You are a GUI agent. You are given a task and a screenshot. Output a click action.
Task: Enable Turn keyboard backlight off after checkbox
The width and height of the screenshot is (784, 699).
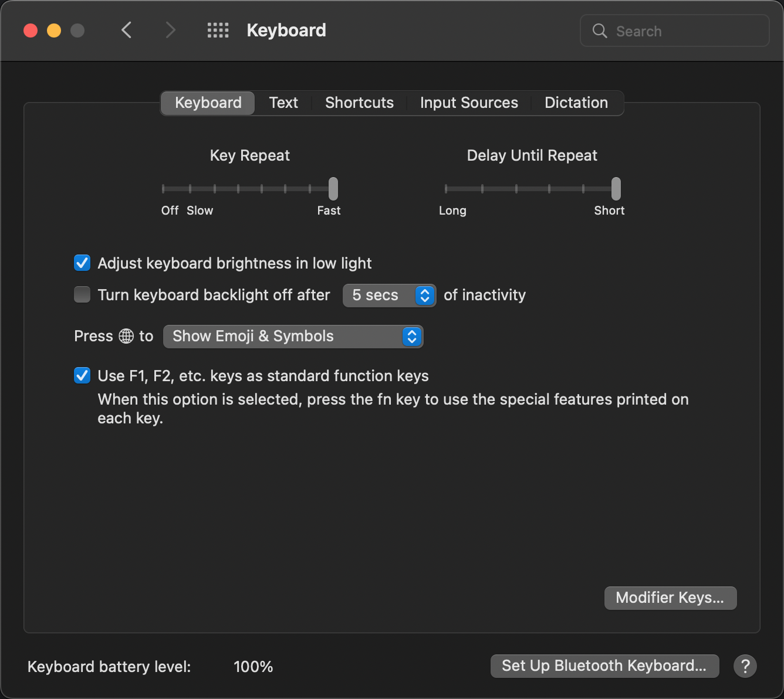[x=82, y=294]
